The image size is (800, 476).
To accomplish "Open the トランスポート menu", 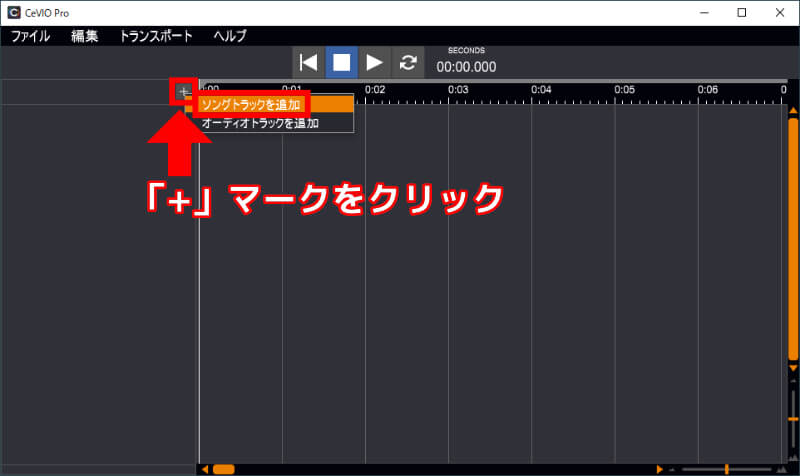I will 156,36.
